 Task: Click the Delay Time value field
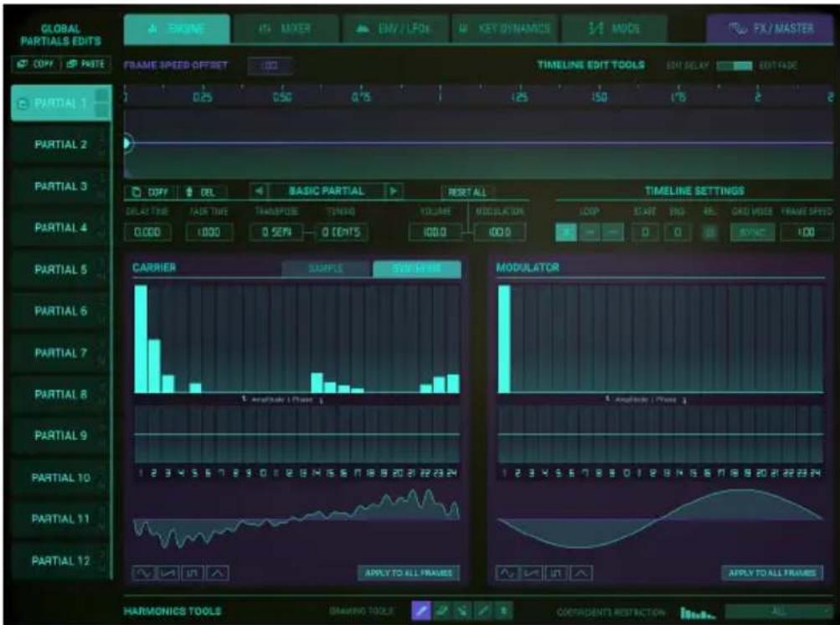click(147, 232)
